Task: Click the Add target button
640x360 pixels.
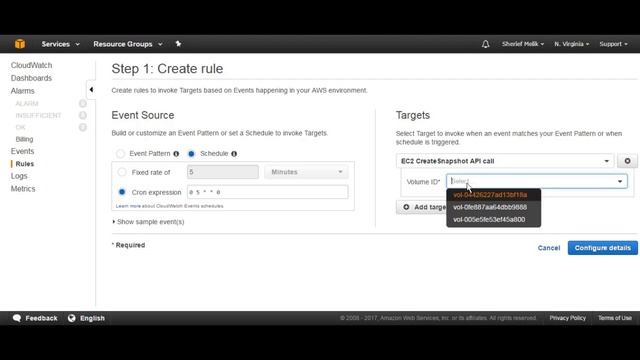Action: [x=422, y=207]
